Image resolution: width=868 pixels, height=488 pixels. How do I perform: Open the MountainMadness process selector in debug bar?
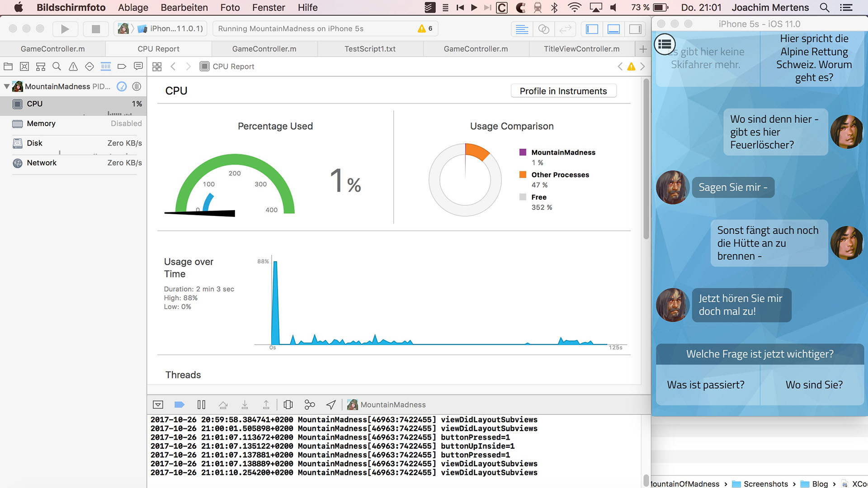(x=387, y=404)
